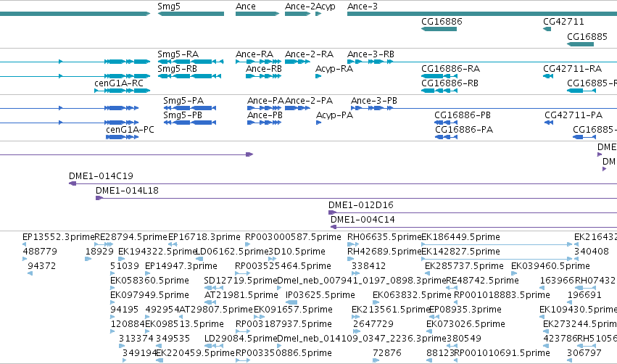Select the RP003525464.5prime label
Viewport: 617px width, 364px height.
(283, 266)
